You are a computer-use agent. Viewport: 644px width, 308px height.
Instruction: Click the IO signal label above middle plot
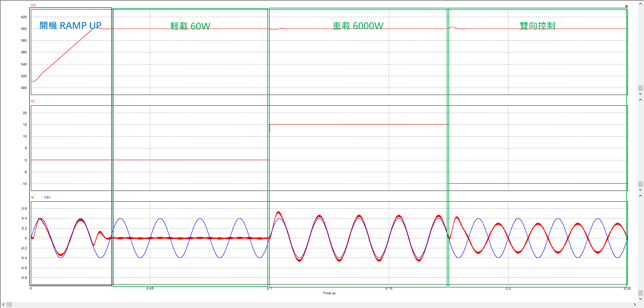tap(33, 101)
